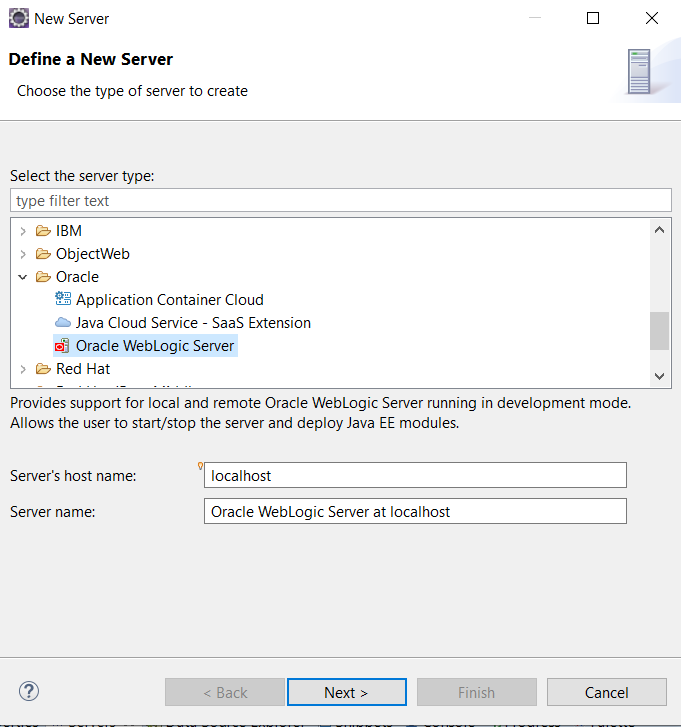Click the Cancel button

(607, 692)
